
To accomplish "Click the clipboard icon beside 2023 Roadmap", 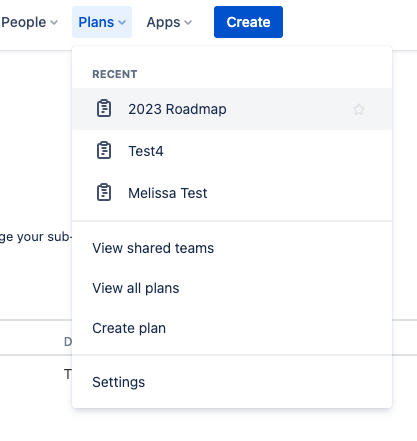I will 104,109.
